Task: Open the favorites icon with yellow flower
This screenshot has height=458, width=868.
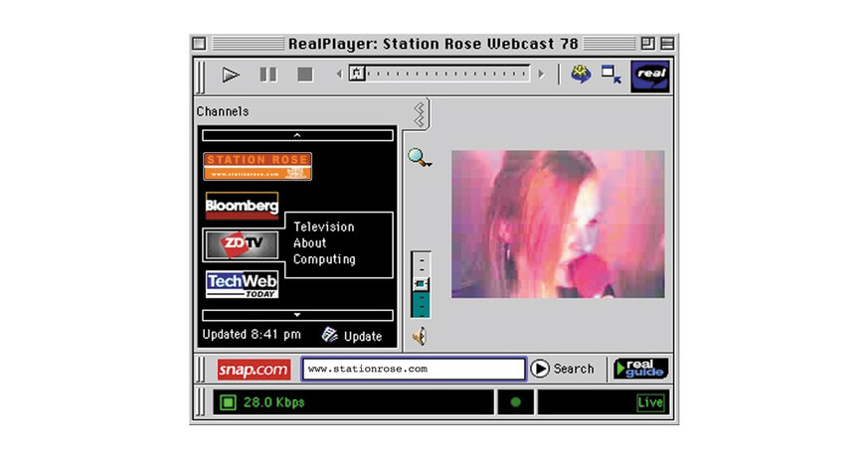Action: 581,74
